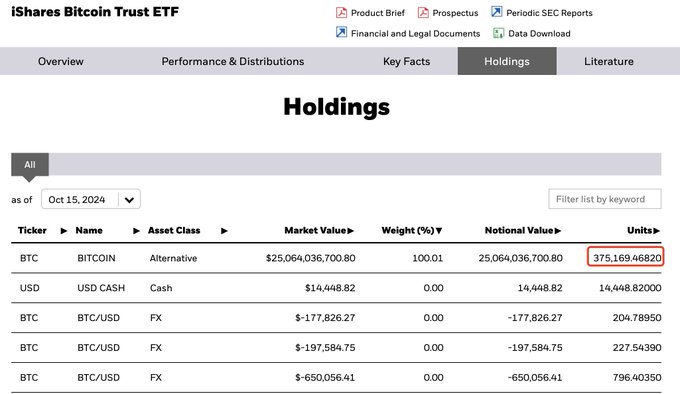Open the as-of date dropdown chevron

pyautogui.click(x=129, y=199)
